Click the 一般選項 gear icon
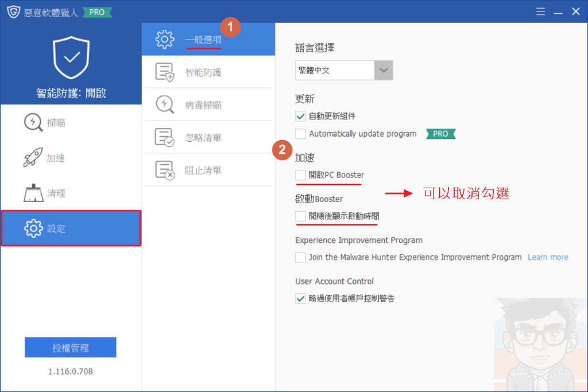Viewport: 588px width, 392px height. [x=165, y=40]
